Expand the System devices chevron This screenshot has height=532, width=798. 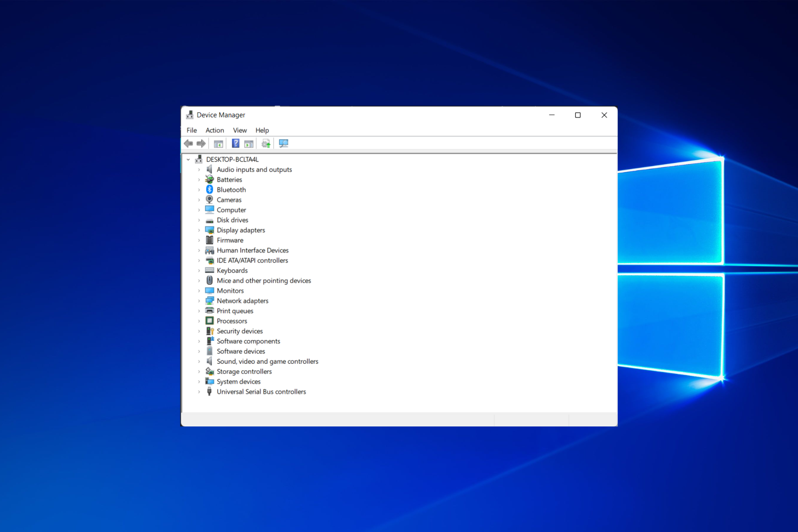tap(199, 382)
